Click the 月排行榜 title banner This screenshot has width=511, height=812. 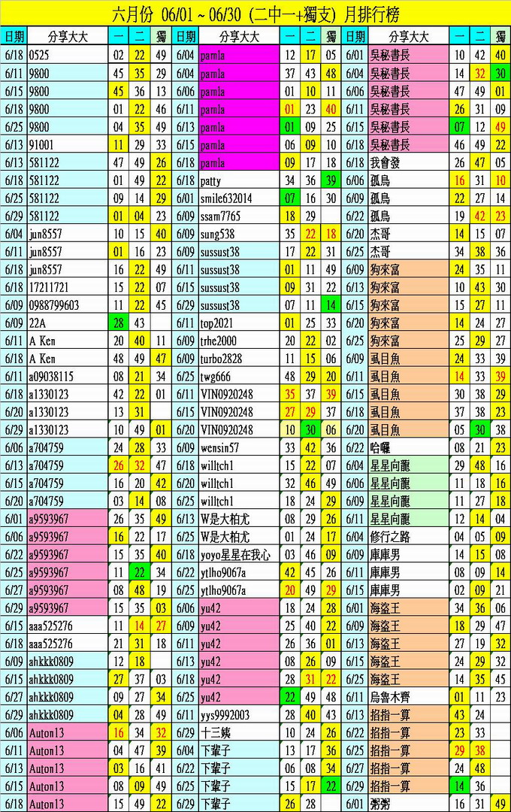click(x=255, y=14)
